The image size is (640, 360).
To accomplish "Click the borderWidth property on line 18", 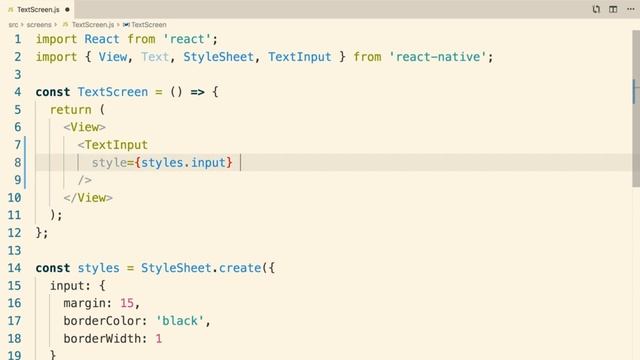I will tap(102, 338).
